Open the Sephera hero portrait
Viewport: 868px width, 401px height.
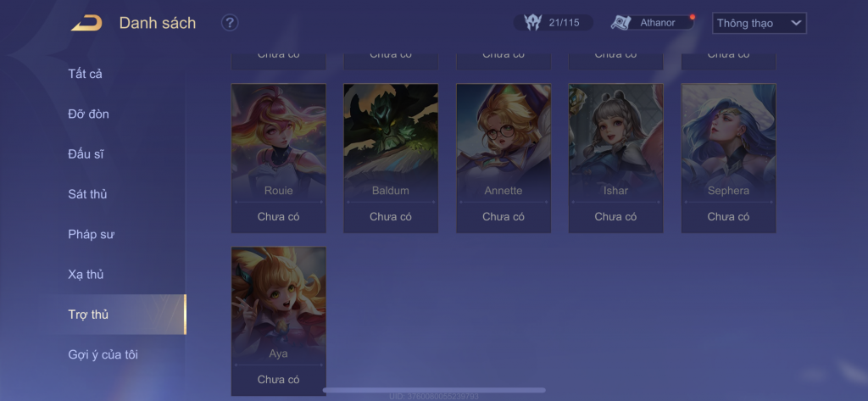pyautogui.click(x=728, y=142)
